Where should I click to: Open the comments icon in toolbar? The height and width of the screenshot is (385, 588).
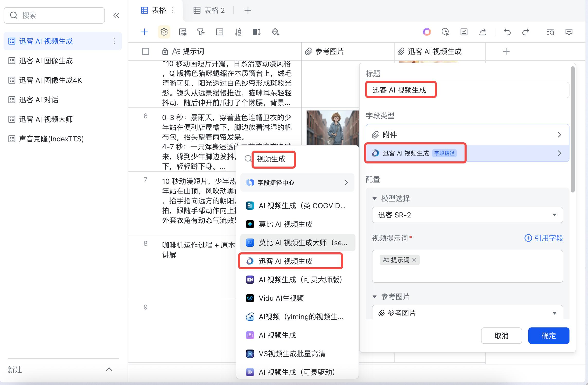click(x=569, y=32)
